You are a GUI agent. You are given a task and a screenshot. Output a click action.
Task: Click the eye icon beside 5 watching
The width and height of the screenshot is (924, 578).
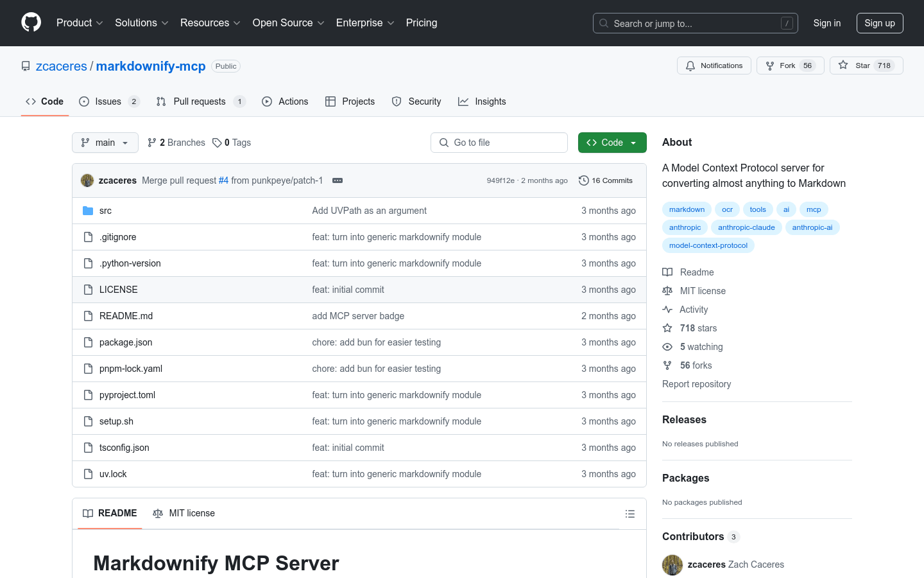coord(667,347)
